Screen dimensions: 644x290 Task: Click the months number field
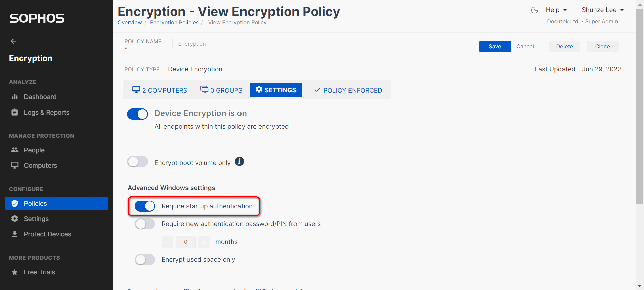coord(185,242)
